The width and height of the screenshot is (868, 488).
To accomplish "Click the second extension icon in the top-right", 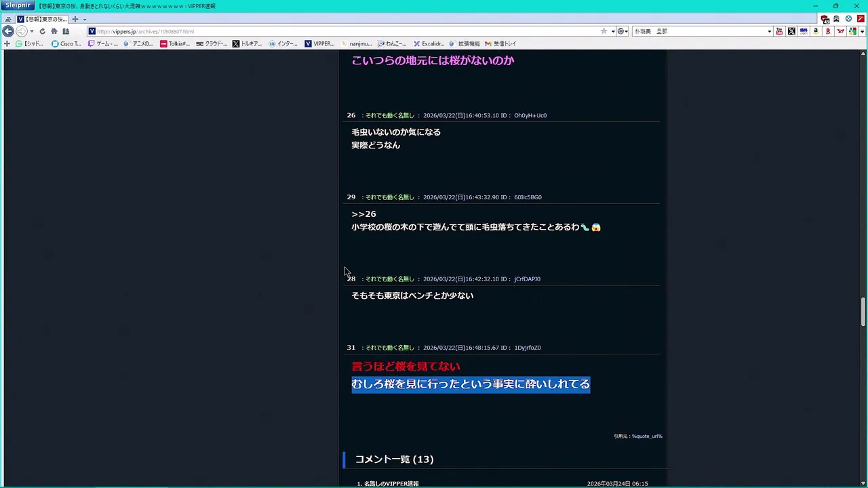I will [837, 19].
